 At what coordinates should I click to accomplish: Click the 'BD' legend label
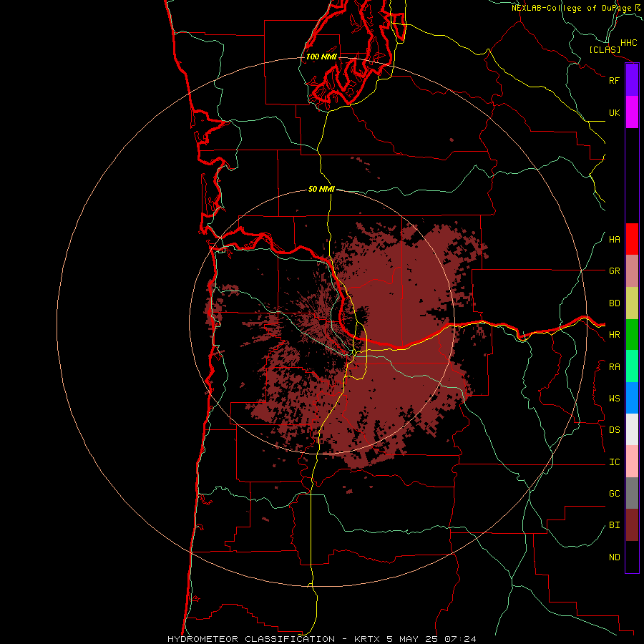pos(614,303)
